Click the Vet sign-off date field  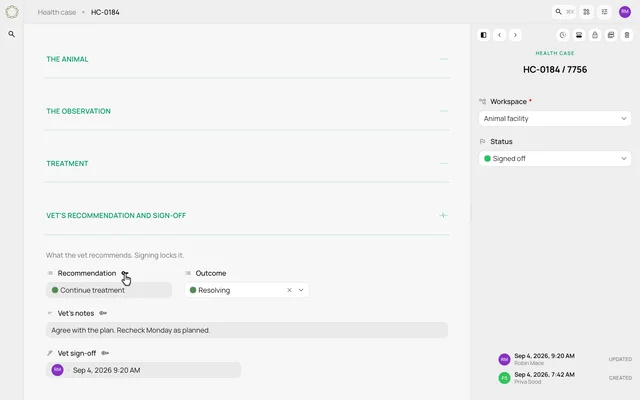(x=143, y=370)
